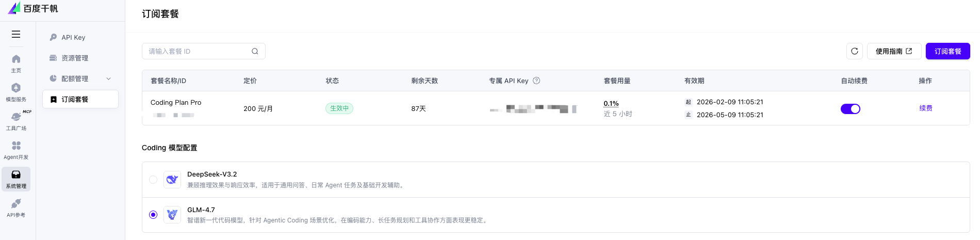The width and height of the screenshot is (980, 240).
Task: Click the search magnifier icon
Action: coord(255,51)
